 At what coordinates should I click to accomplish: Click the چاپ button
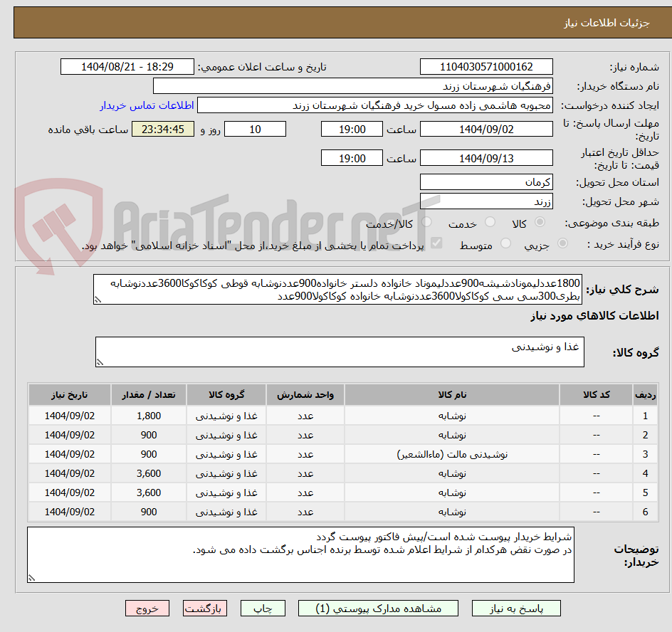(262, 609)
